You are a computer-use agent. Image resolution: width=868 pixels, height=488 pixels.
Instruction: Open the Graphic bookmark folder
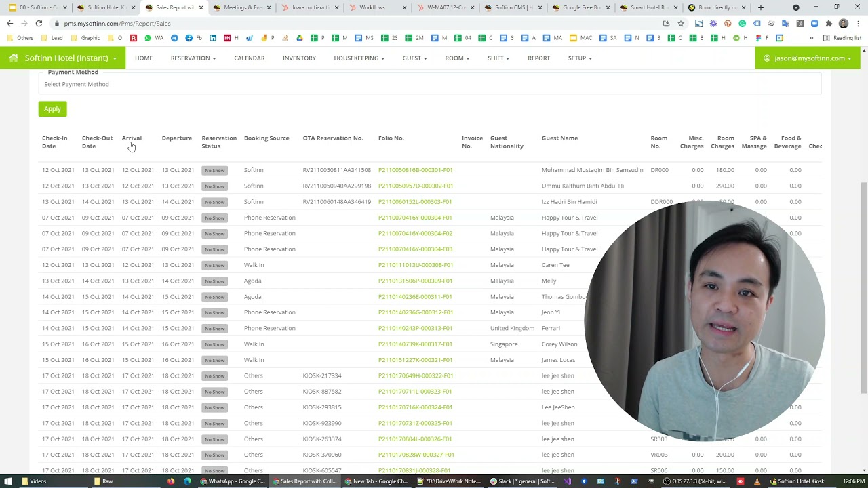[x=85, y=38]
